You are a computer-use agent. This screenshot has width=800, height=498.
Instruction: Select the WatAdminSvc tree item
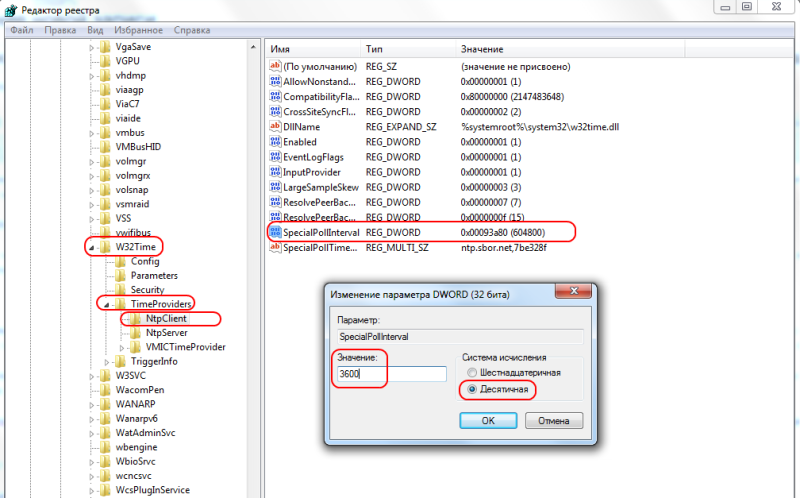145,433
